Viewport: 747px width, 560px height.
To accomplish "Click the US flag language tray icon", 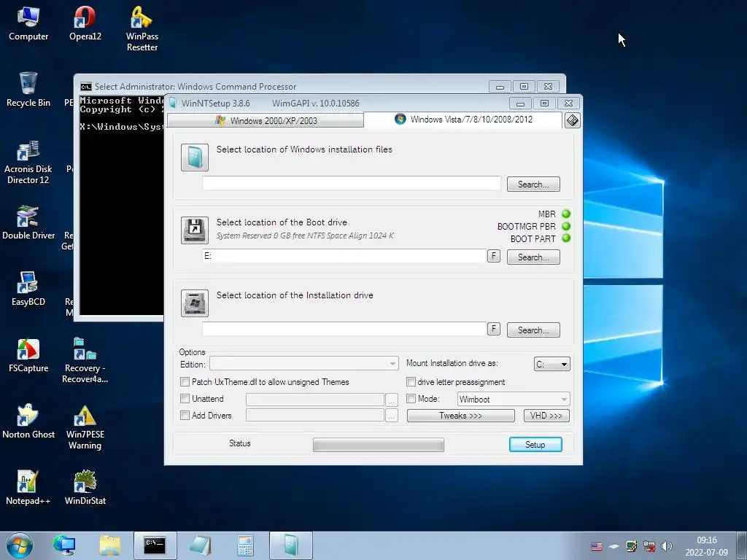I will pos(597,546).
